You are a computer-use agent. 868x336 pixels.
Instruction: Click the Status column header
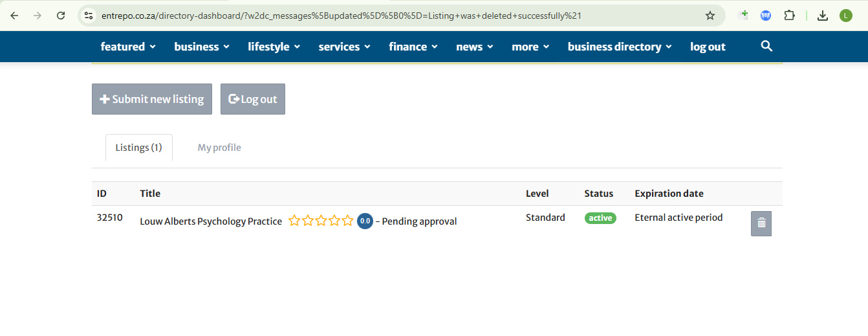[x=599, y=194]
